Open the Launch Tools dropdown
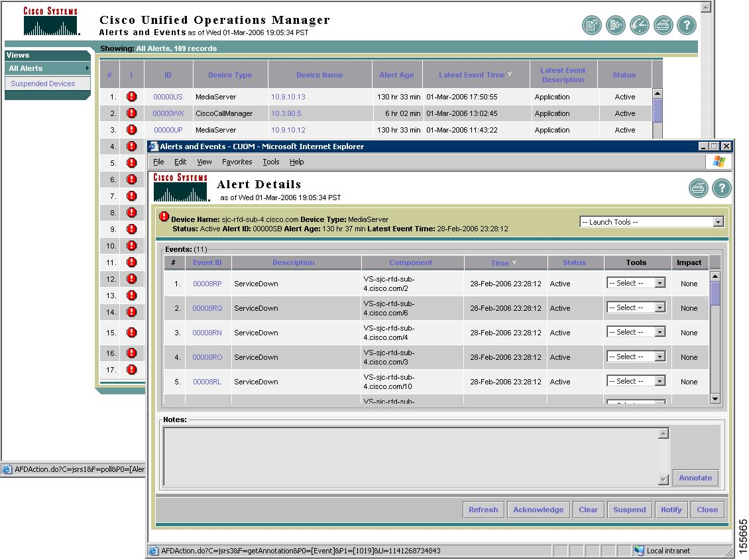This screenshot has width=749, height=560. (x=652, y=222)
